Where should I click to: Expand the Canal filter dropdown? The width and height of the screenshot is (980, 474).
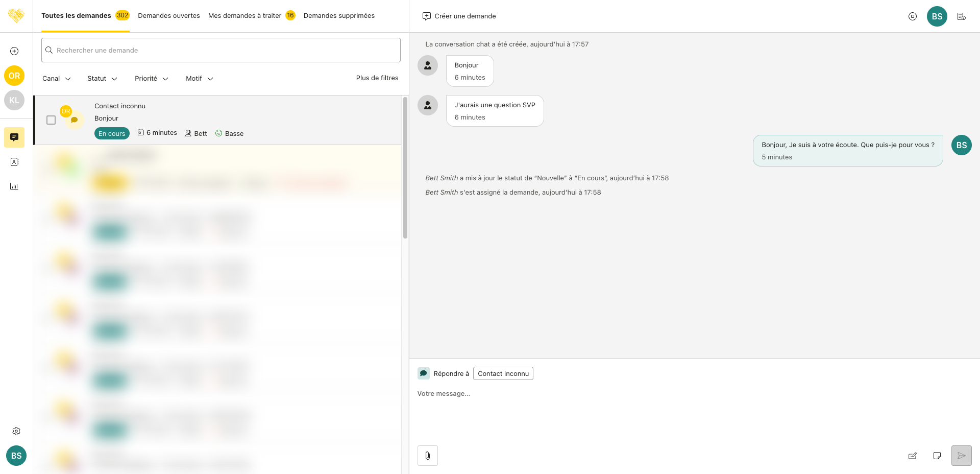coord(56,79)
